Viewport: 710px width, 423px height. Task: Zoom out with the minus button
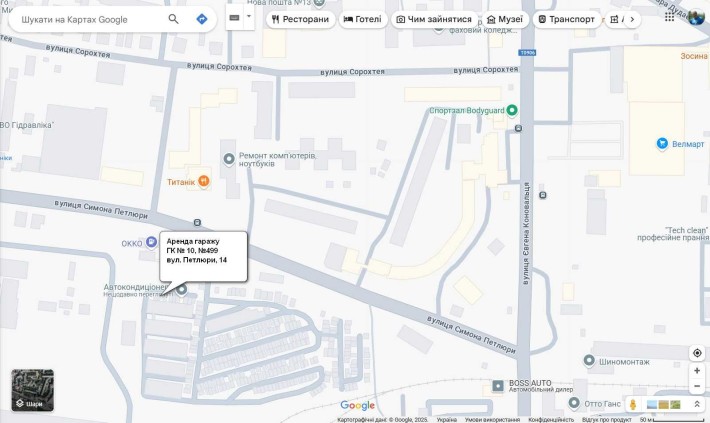(697, 386)
